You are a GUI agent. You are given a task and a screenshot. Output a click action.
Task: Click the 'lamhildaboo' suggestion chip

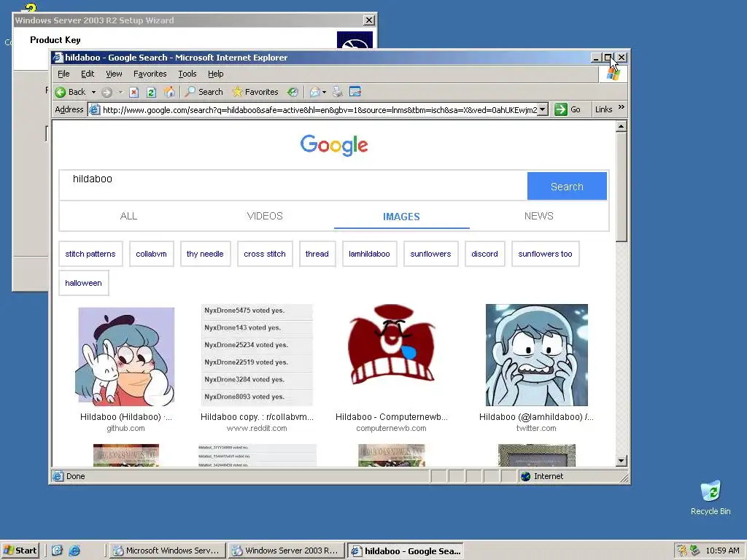[369, 254]
